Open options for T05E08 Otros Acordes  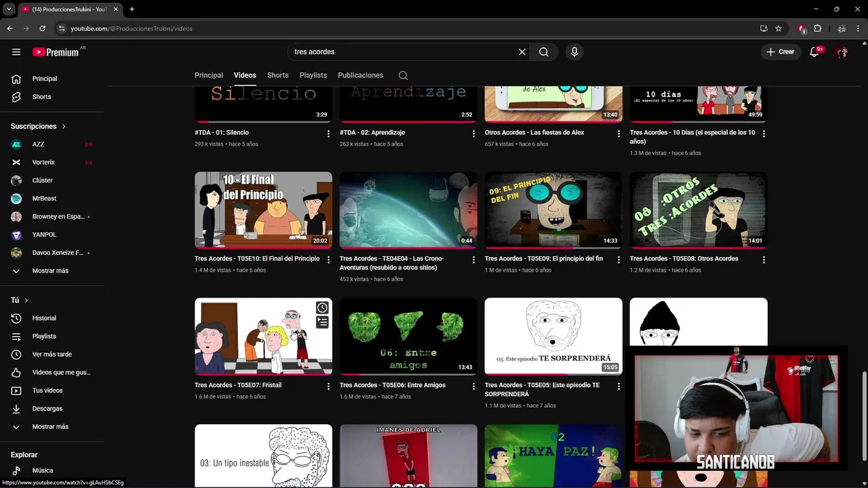click(x=764, y=260)
